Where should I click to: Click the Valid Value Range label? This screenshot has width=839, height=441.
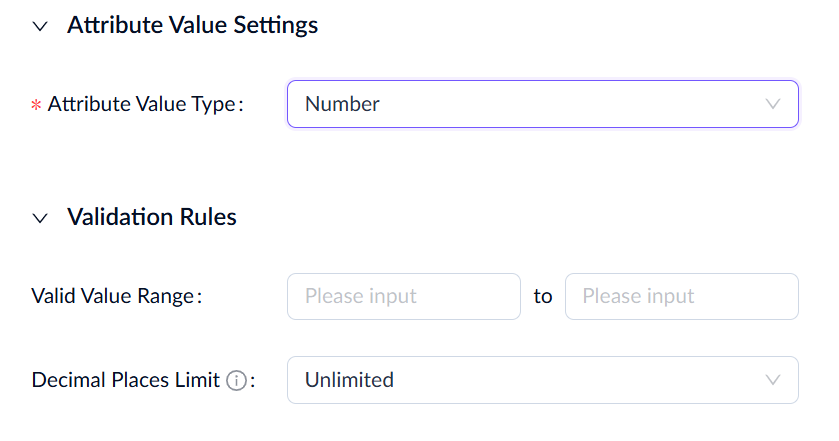115,296
